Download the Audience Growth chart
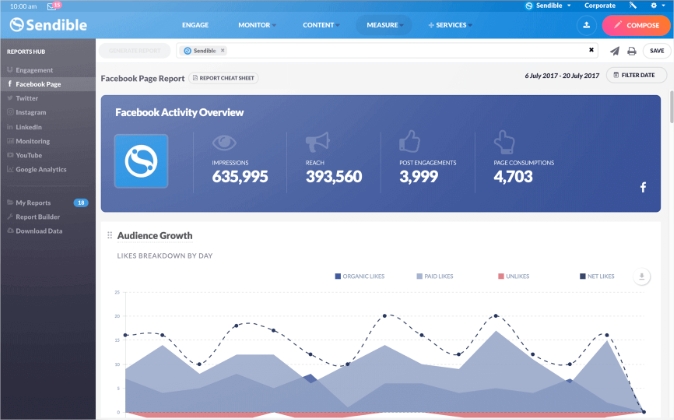674x420 pixels. 641,276
